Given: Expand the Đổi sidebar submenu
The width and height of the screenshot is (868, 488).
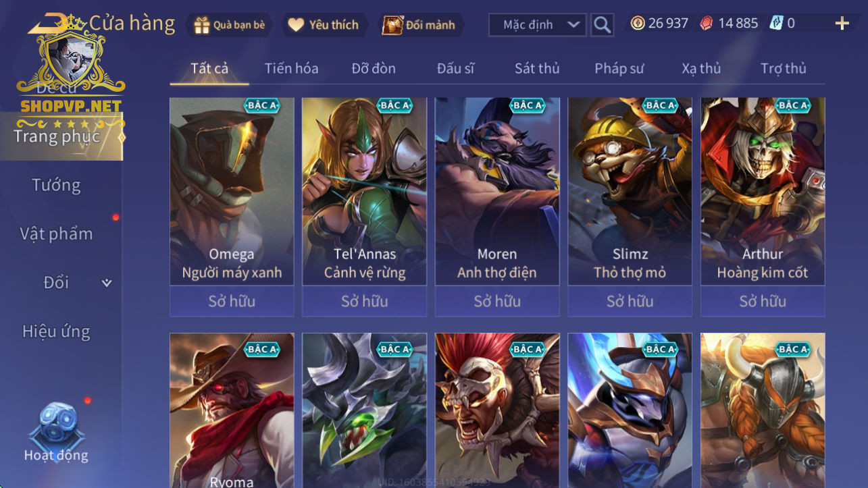Looking at the screenshot, I should click(x=106, y=283).
